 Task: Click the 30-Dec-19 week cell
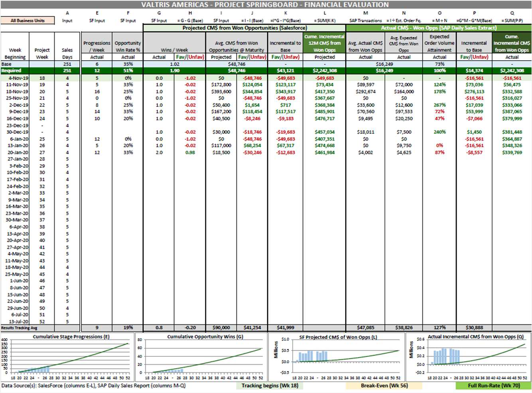(15, 132)
